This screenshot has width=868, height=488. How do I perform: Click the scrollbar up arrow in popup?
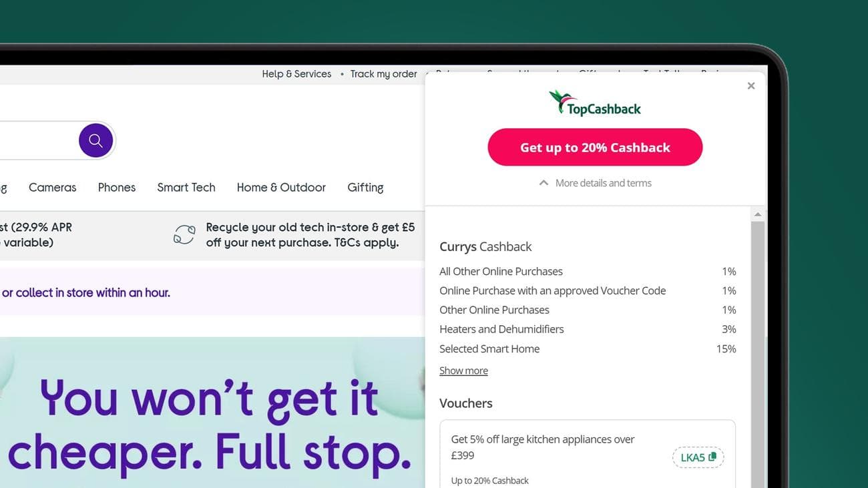[x=757, y=214]
